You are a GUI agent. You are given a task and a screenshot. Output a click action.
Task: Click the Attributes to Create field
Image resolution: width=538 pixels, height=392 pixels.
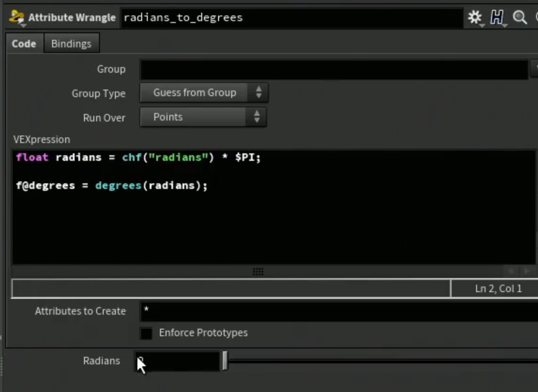tap(339, 311)
